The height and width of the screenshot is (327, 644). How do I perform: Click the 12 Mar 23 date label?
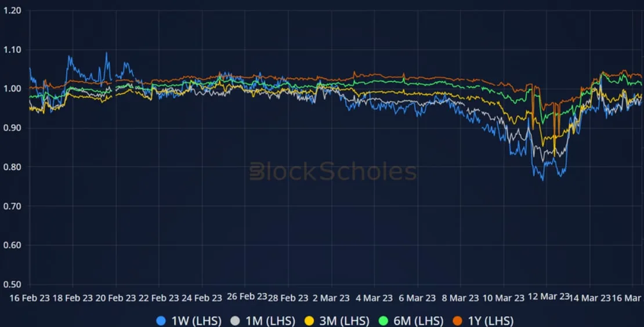pos(549,296)
